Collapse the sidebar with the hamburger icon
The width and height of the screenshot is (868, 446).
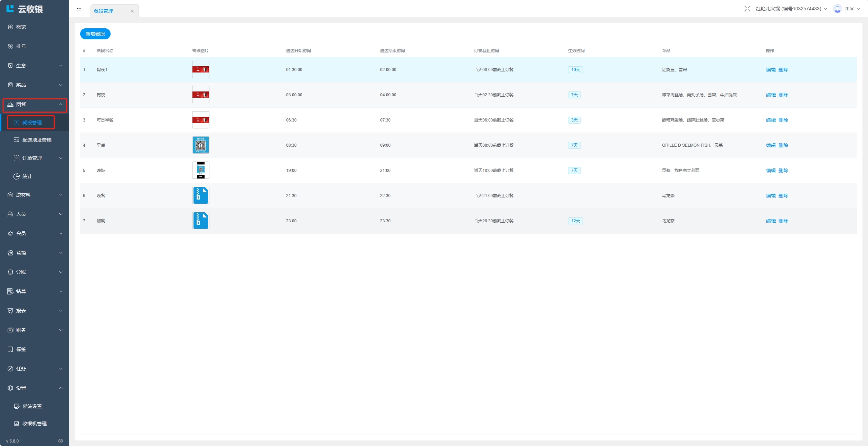click(79, 9)
